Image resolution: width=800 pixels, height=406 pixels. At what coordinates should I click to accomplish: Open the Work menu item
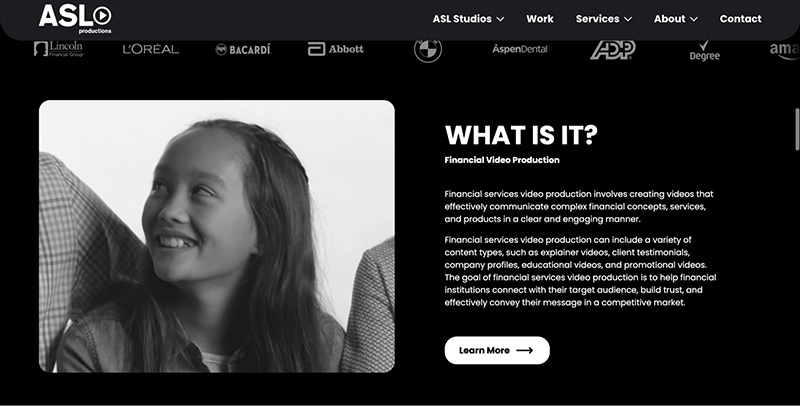540,19
